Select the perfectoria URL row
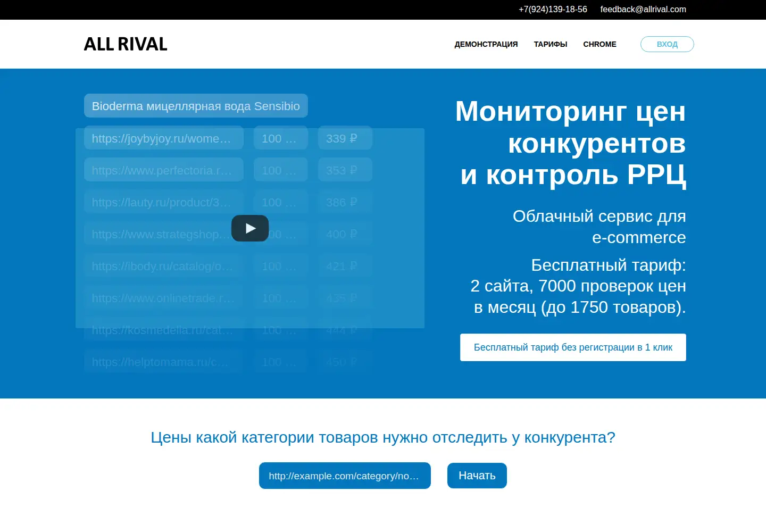This screenshot has width=766, height=532. click(164, 170)
